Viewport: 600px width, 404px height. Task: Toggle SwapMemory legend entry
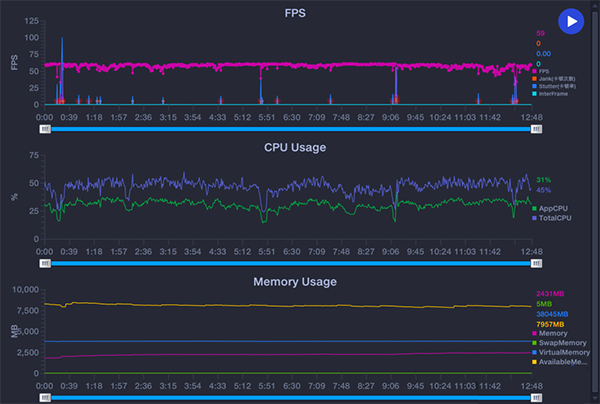(560, 342)
